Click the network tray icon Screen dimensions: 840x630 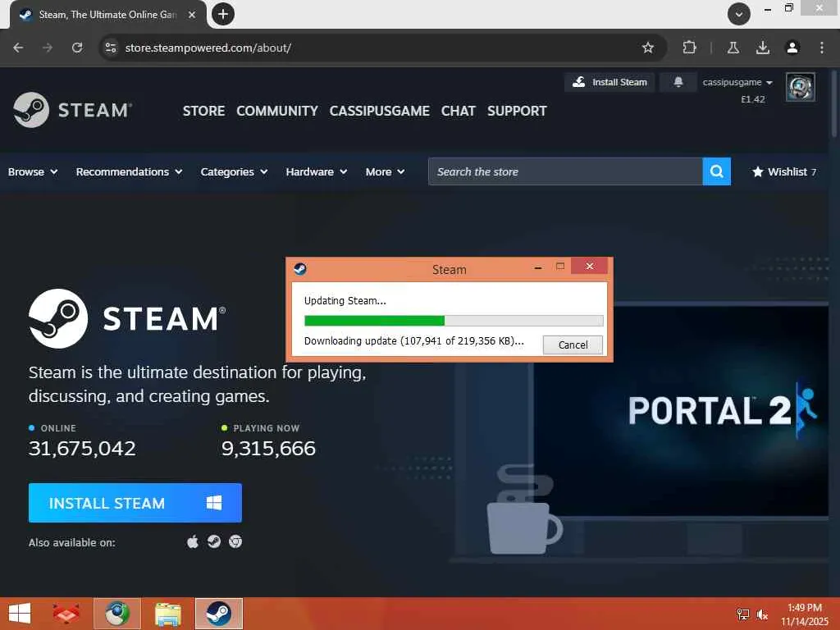click(x=743, y=614)
